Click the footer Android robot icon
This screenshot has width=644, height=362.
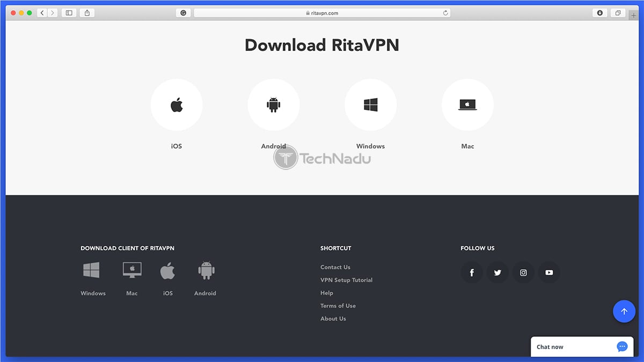206,270
